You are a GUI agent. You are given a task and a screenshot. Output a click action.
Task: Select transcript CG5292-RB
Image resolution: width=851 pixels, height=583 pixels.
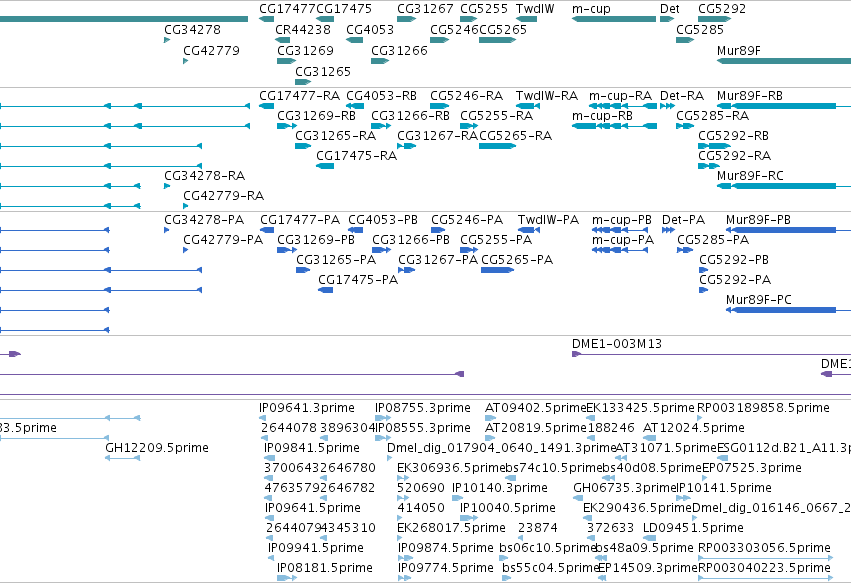point(714,146)
